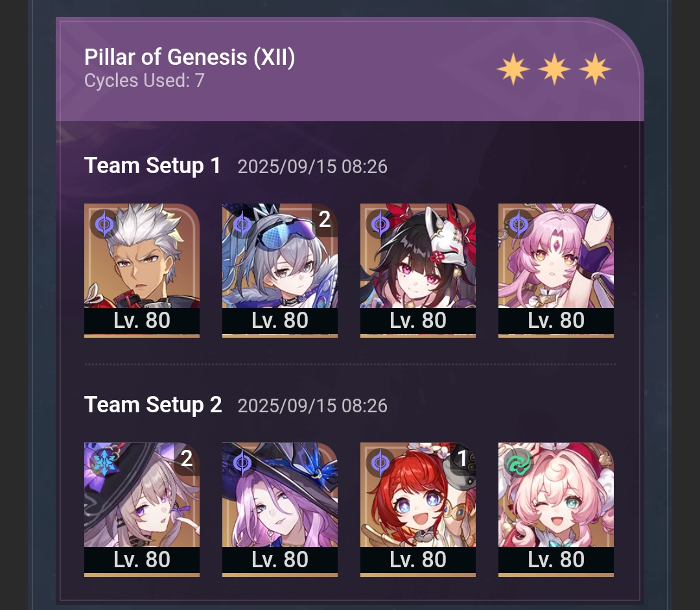This screenshot has width=700, height=610.
Task: Select the red-haired child character portrait
Action: point(418,510)
